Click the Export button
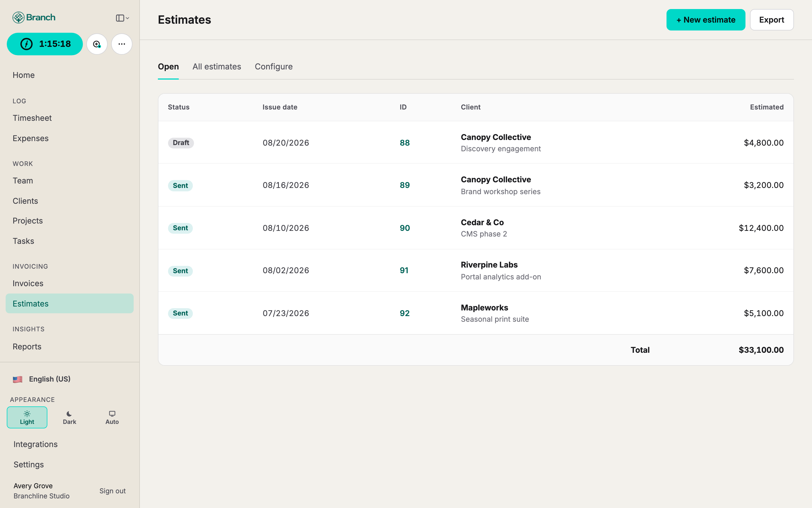Viewport: 812px width, 508px height. click(772, 20)
